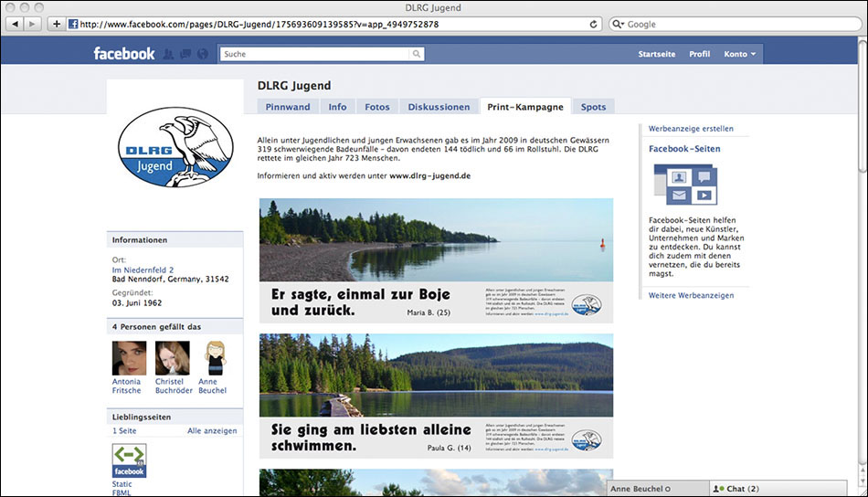Open the alleine schwimmen campaign image
The width and height of the screenshot is (868, 497).
pyautogui.click(x=436, y=396)
